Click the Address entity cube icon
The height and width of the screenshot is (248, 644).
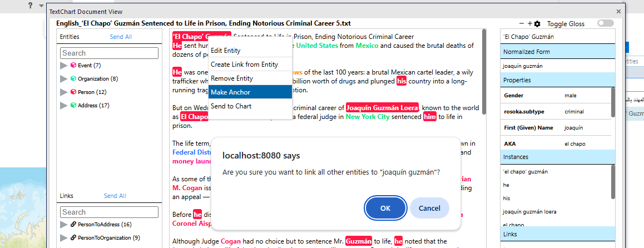[x=73, y=106]
